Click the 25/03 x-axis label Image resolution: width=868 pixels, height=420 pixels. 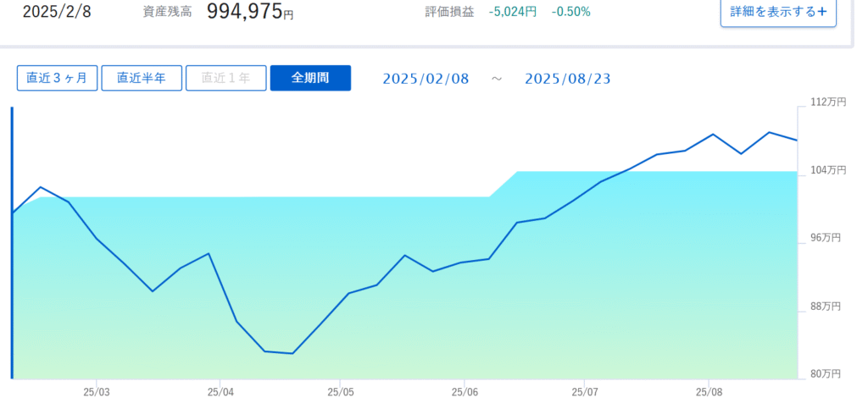(97, 392)
